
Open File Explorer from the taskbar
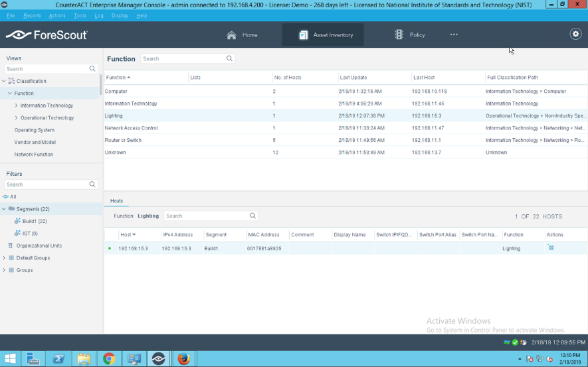pos(84,359)
